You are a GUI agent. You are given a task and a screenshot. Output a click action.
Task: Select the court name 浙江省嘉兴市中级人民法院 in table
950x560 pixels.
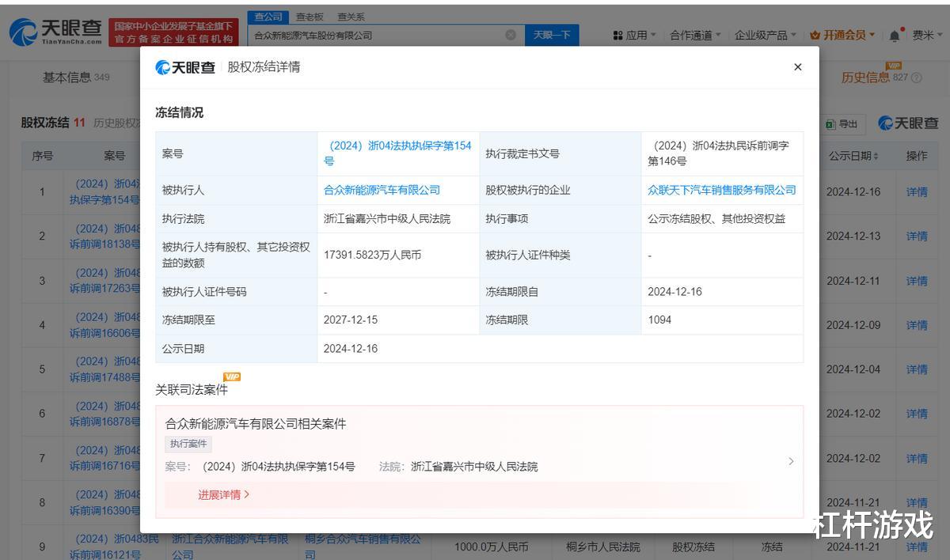click(x=387, y=218)
